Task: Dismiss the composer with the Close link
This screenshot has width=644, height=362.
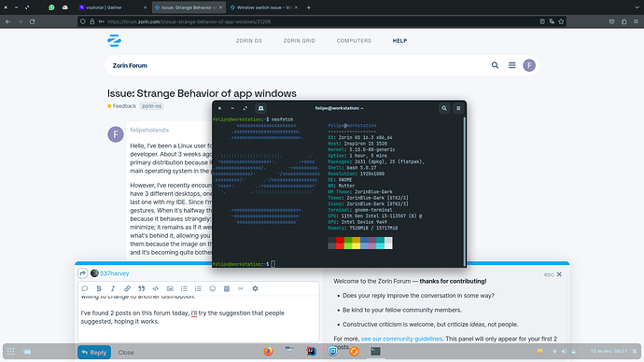Action: point(126,352)
